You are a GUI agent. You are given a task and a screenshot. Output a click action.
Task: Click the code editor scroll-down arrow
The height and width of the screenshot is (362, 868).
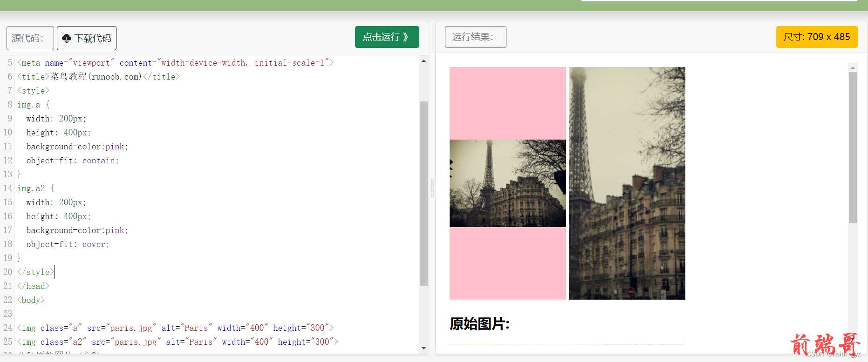(424, 348)
